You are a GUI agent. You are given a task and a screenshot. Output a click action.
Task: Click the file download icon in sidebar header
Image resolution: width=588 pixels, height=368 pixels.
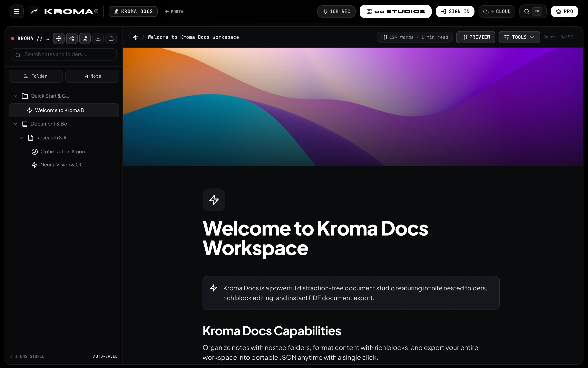(x=85, y=38)
